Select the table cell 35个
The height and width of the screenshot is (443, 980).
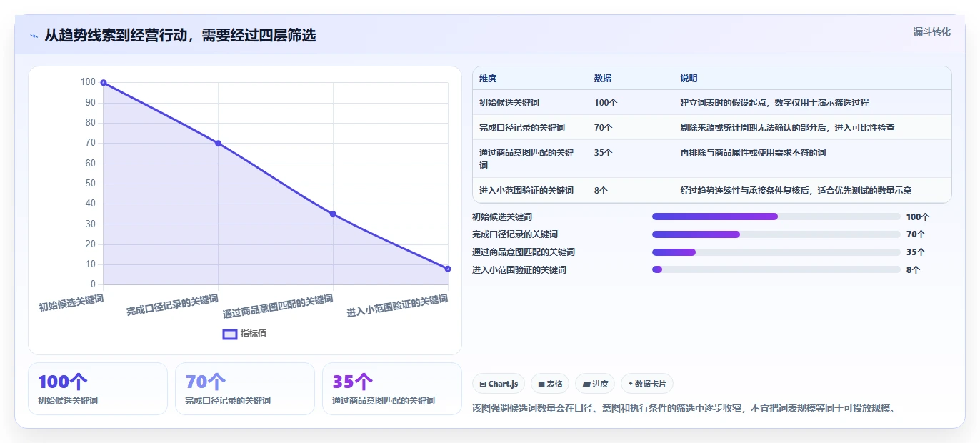pos(604,153)
